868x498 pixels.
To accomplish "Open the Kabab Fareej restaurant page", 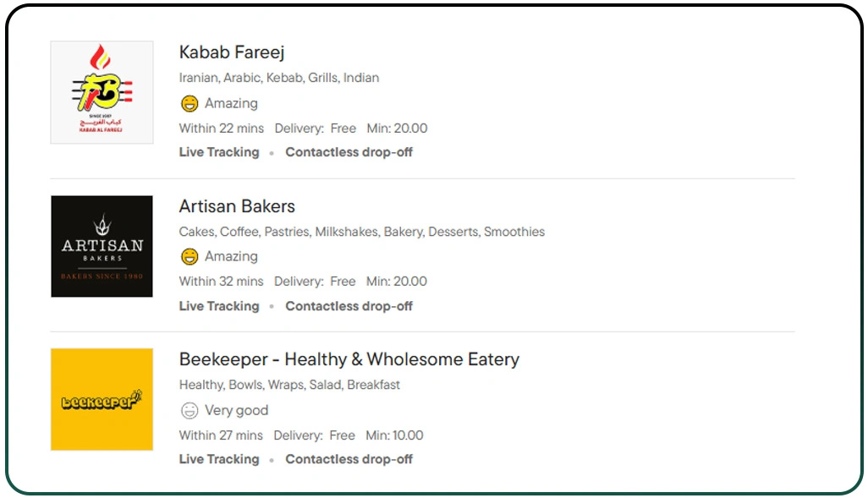I will [x=232, y=52].
